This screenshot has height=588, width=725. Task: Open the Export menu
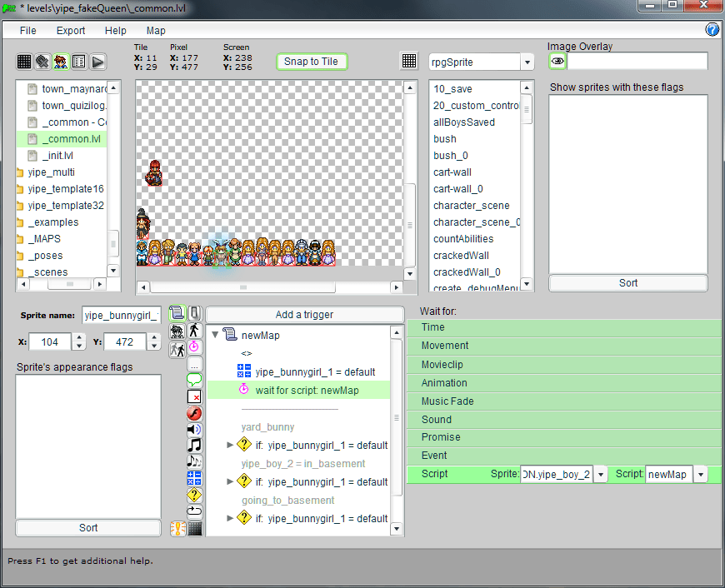point(71,31)
